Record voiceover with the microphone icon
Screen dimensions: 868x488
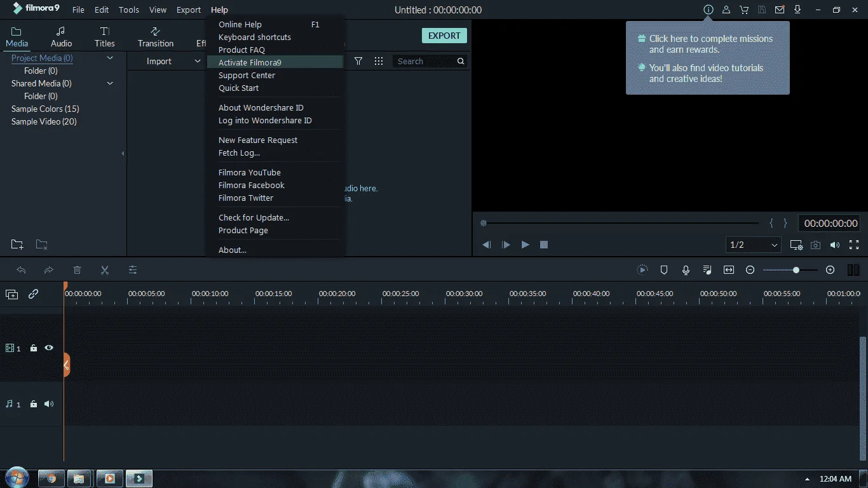pos(686,270)
